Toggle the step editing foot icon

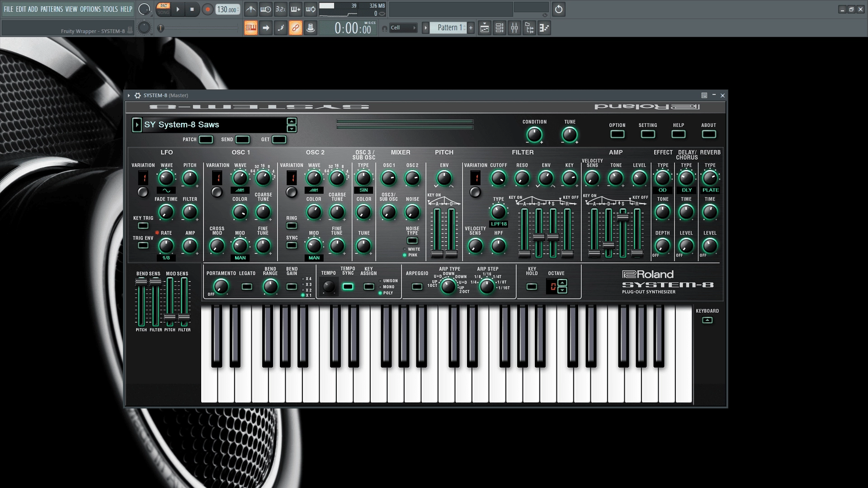point(281,28)
